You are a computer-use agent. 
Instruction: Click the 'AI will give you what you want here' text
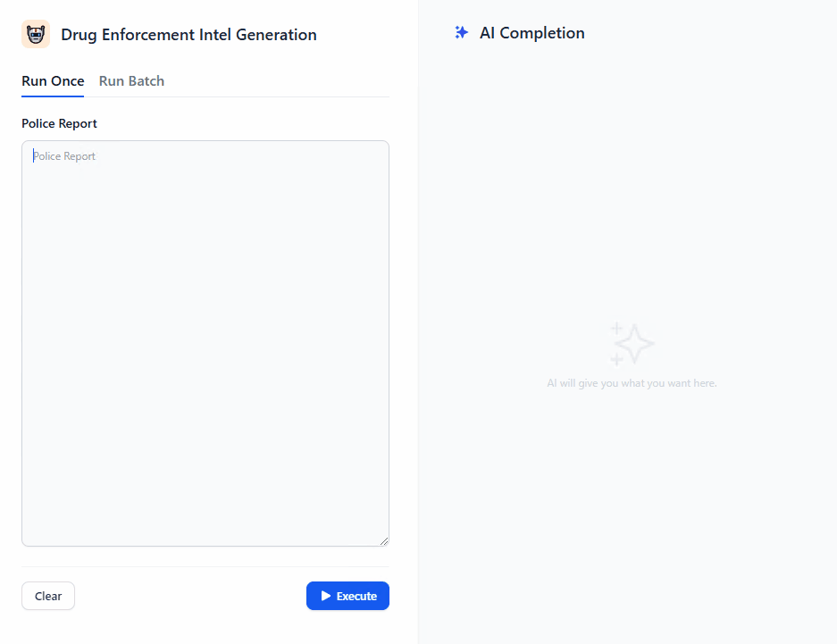[x=632, y=383]
